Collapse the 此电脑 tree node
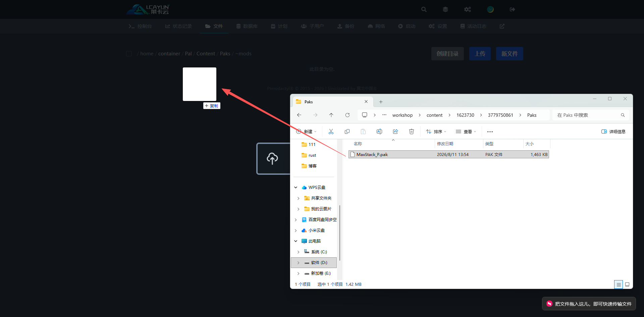Viewport: 644px width, 317px height. tap(296, 241)
